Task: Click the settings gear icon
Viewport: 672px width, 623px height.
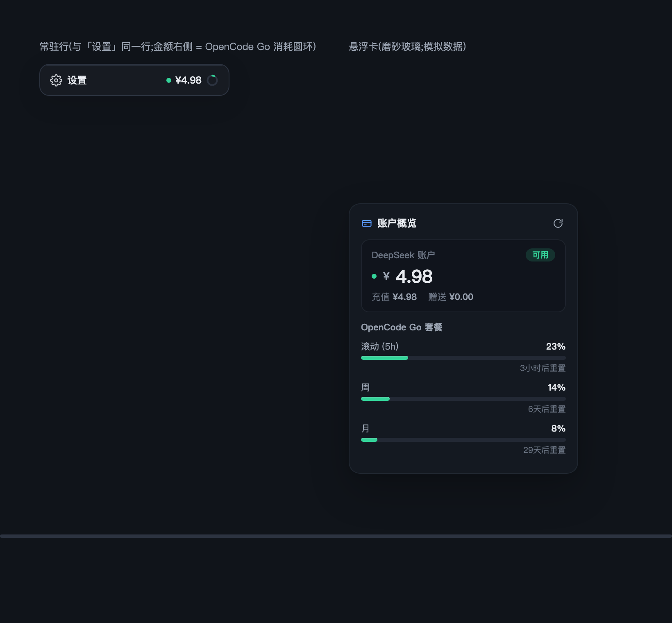Action: pos(56,80)
